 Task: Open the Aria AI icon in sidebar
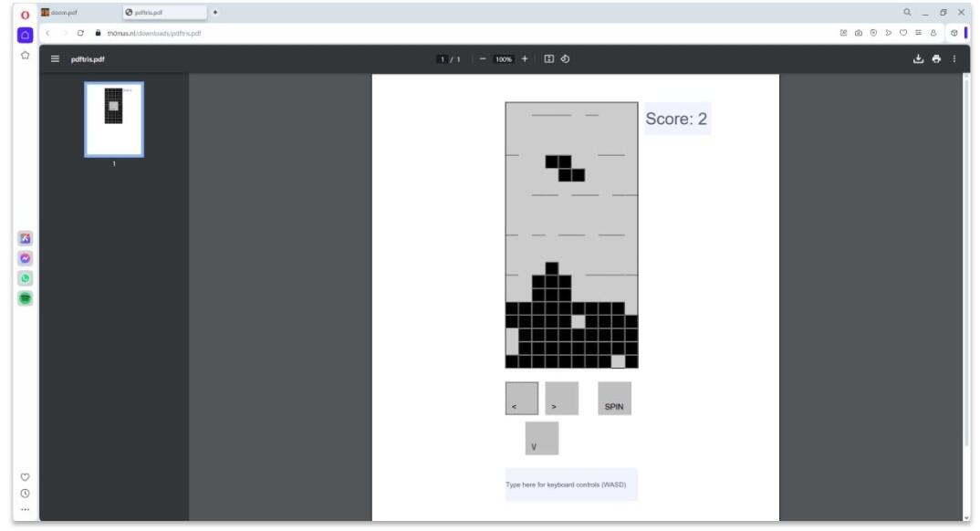25,238
